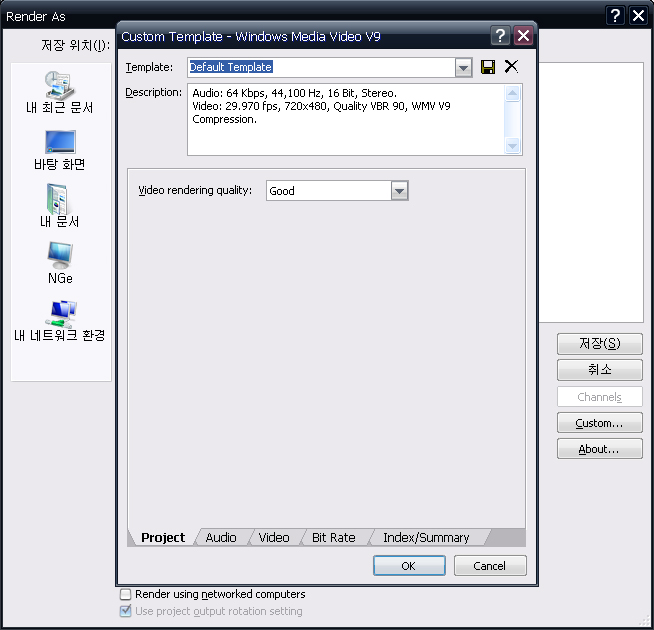Open the NGe computer shortcut
This screenshot has height=630, width=654.
(x=60, y=263)
